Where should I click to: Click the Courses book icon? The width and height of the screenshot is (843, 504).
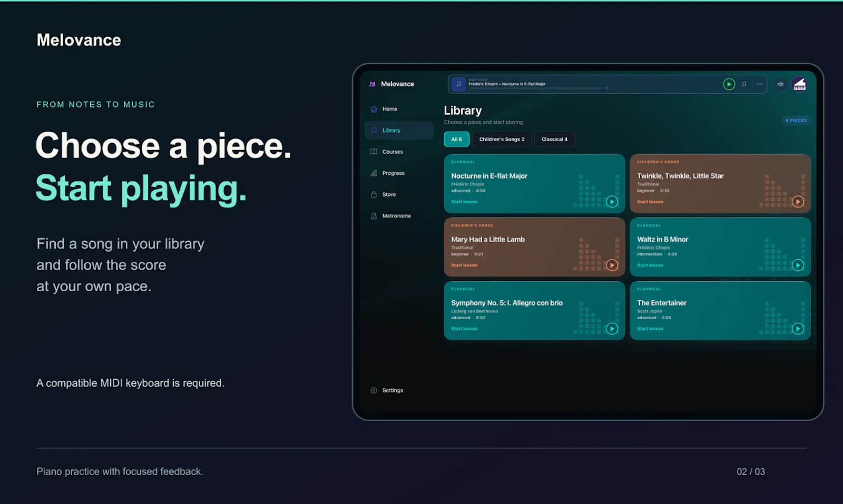coord(374,152)
